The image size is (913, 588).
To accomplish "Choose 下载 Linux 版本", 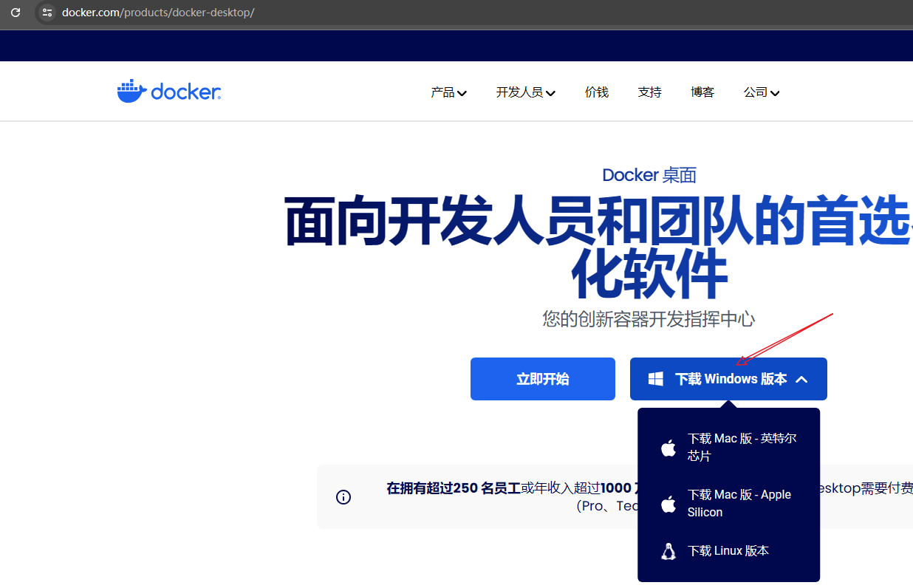I will click(728, 551).
